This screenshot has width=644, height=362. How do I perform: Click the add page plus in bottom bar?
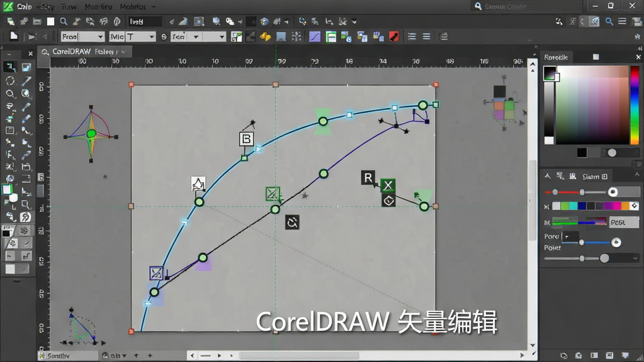(150, 356)
